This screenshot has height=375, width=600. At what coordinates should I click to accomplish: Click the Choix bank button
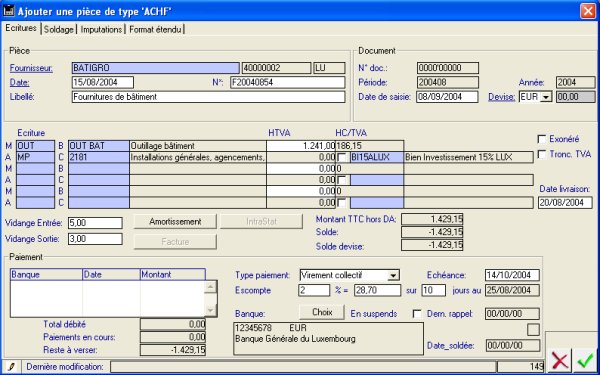click(x=322, y=312)
